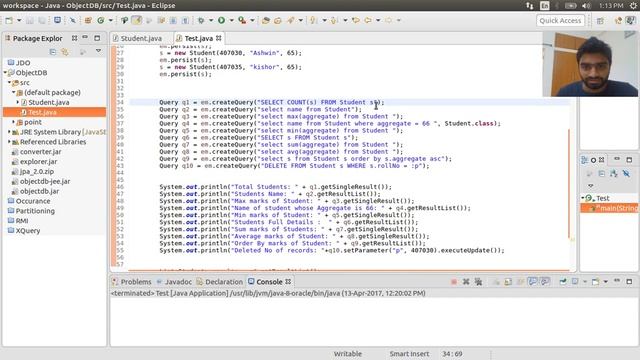Collapse the src folder node
Image resolution: width=640 pixels, height=360 pixels.
(9, 82)
